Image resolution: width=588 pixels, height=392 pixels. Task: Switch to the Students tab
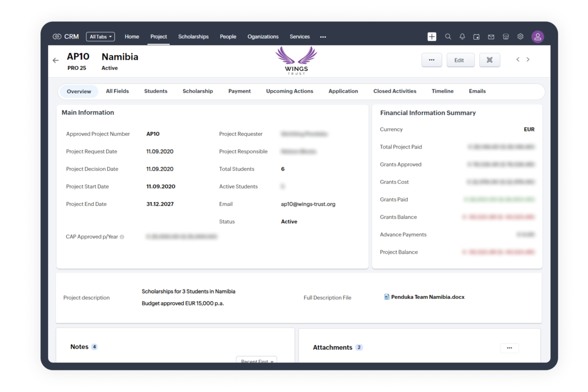coord(155,91)
